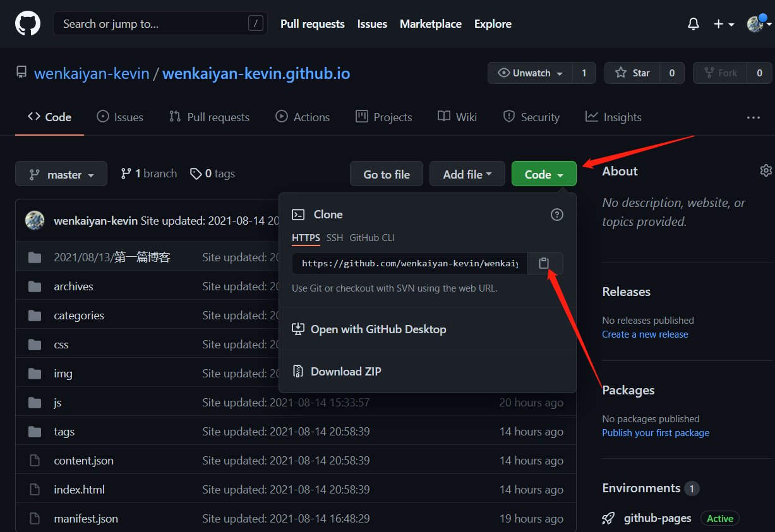Go to Marketplace

click(x=431, y=24)
